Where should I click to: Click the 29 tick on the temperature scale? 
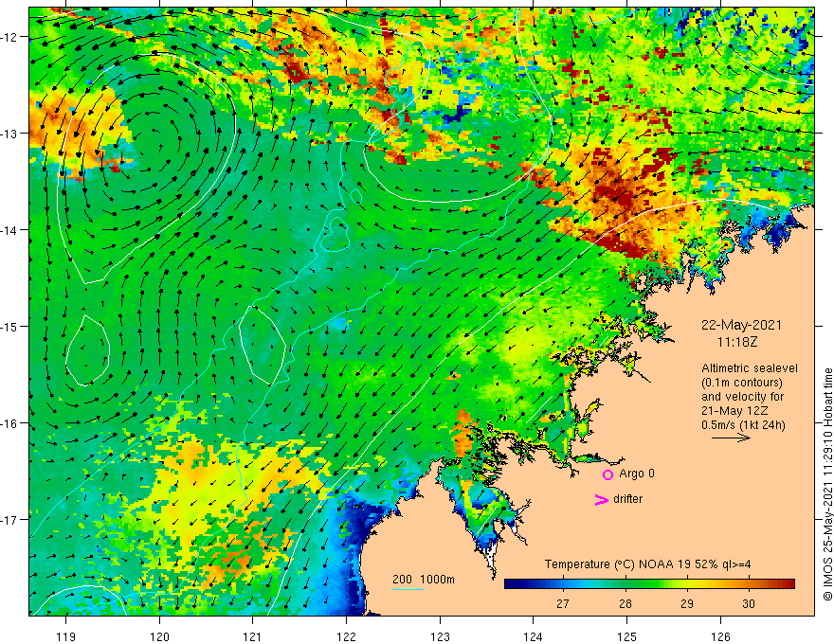(687, 603)
